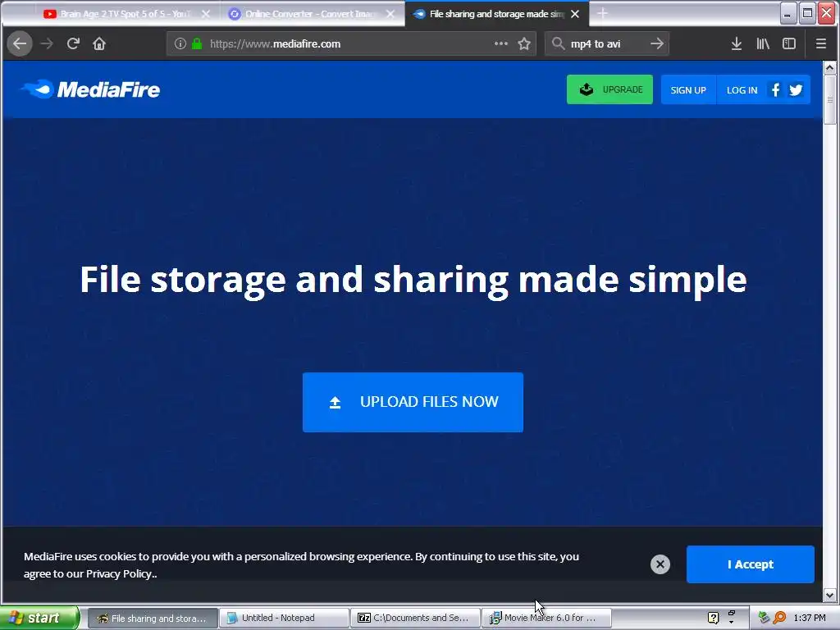Switch to Movie Maker 6.0 taskbar item
840x630 pixels.
coord(546,618)
